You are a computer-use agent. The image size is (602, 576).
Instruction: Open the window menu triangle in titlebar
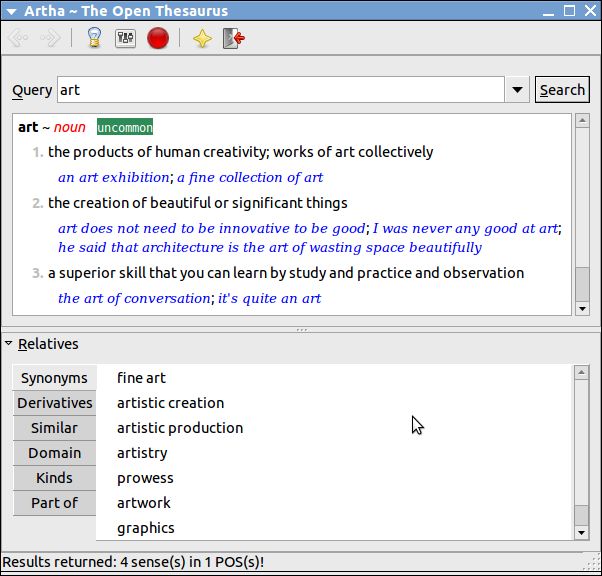(11, 12)
